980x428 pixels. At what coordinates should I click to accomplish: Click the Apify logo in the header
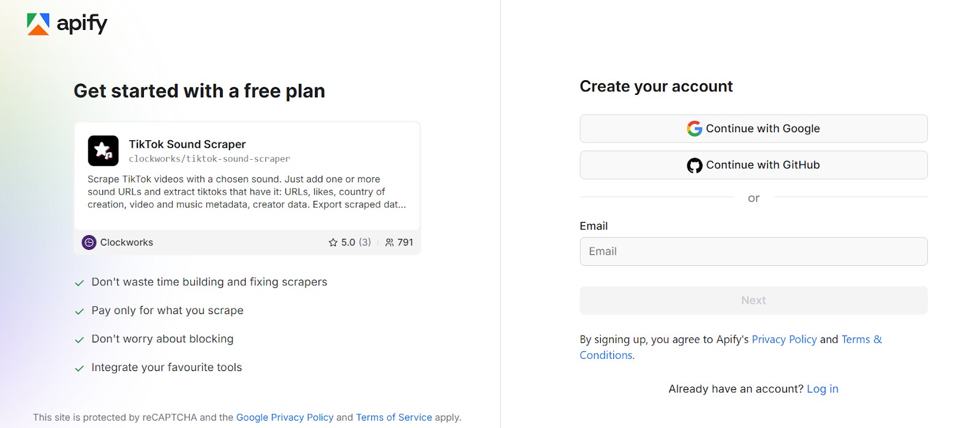(x=67, y=24)
